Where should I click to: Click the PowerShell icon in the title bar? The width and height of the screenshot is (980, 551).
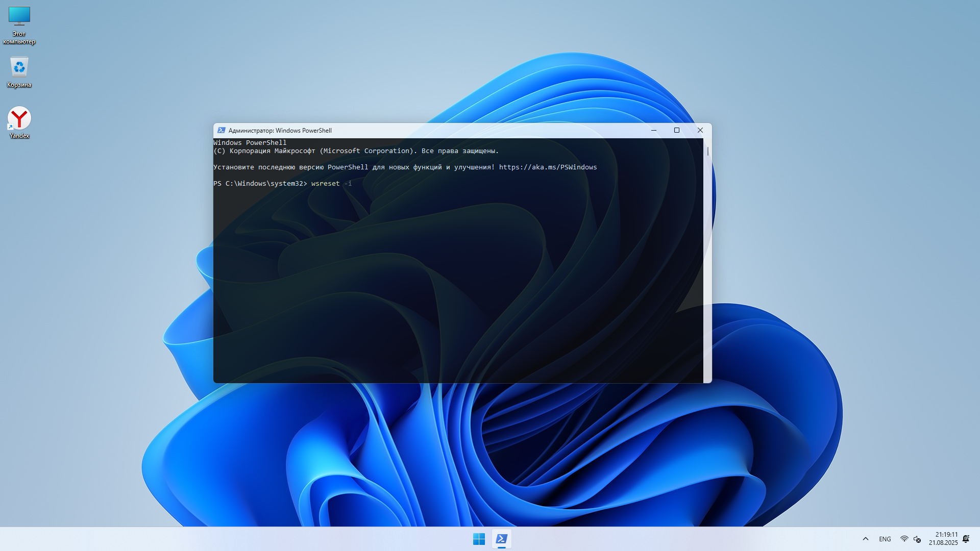[x=221, y=131]
